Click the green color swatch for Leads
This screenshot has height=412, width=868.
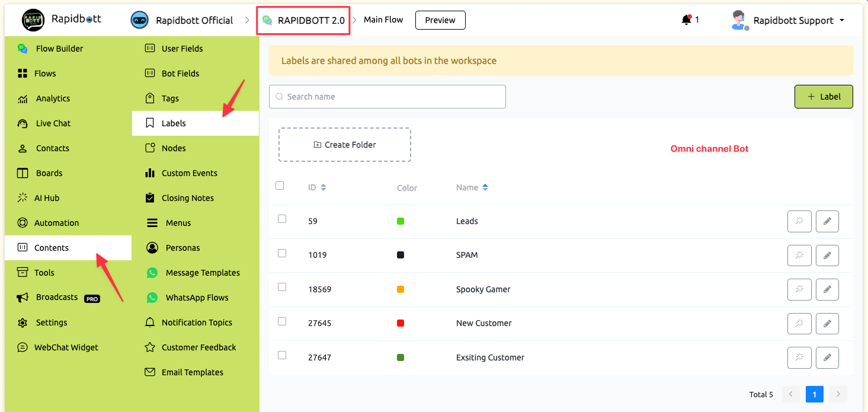(401, 221)
